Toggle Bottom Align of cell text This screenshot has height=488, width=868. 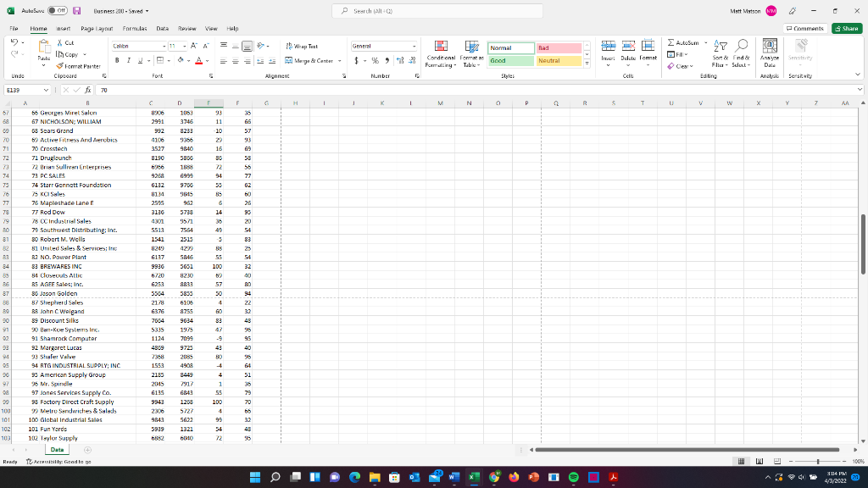(x=247, y=47)
